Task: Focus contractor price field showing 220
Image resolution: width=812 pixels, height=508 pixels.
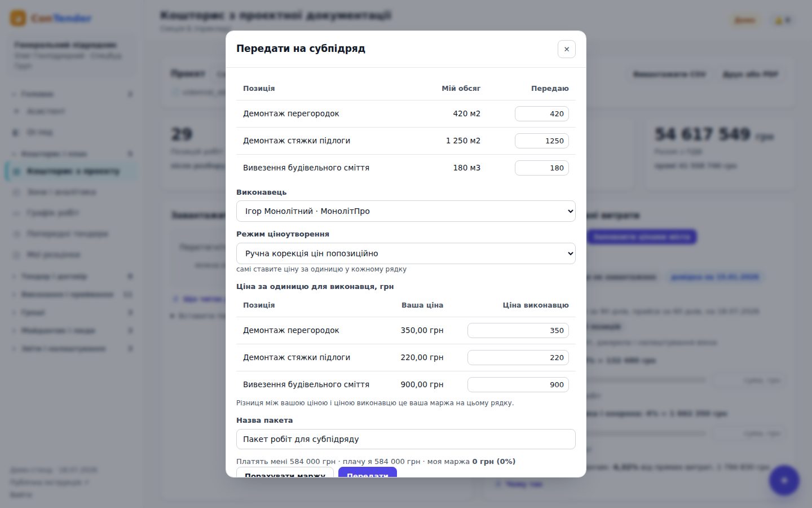Action: [x=518, y=357]
